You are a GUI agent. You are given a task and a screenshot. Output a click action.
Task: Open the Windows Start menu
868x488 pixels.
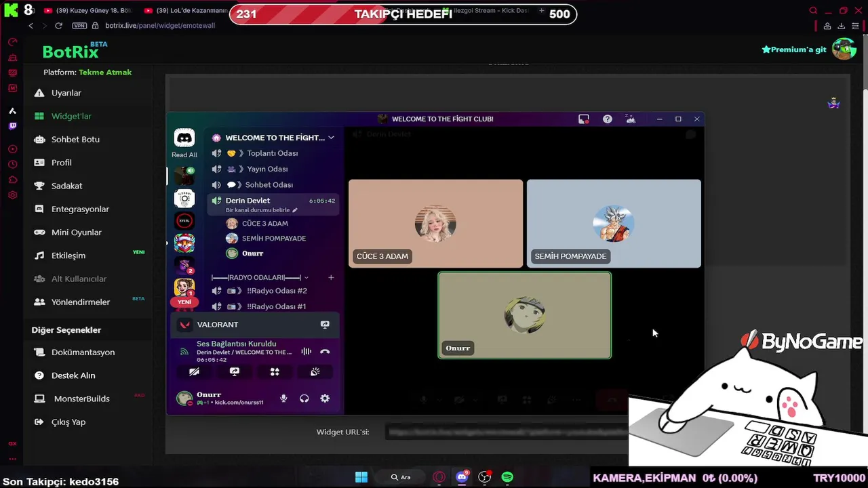tap(361, 477)
